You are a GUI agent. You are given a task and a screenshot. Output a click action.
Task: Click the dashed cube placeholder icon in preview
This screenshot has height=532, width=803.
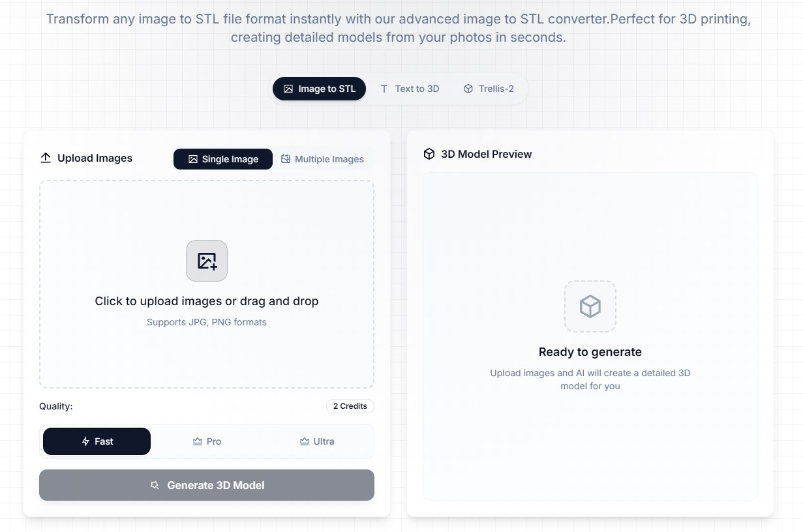coord(590,306)
